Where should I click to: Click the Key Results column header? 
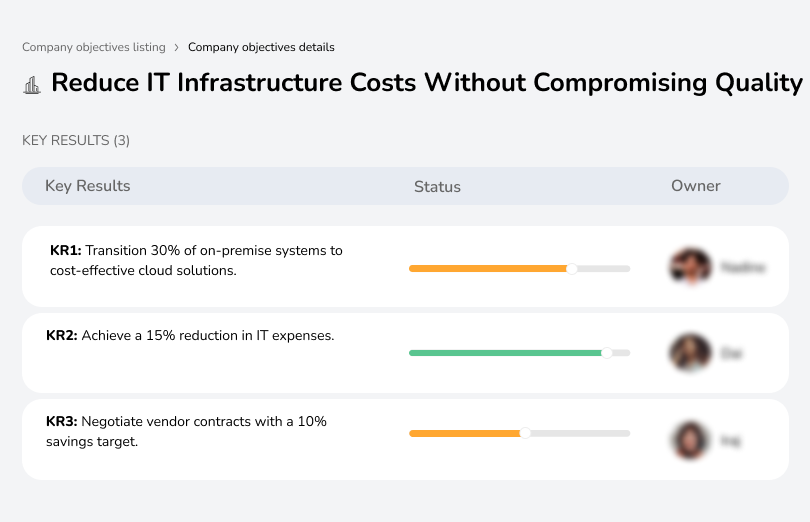(88, 186)
